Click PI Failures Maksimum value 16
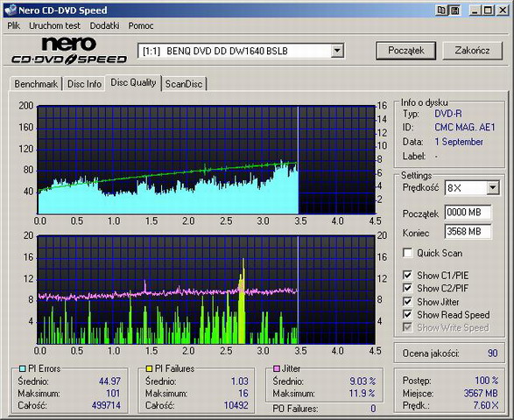This screenshot has height=420, width=514. click(243, 393)
